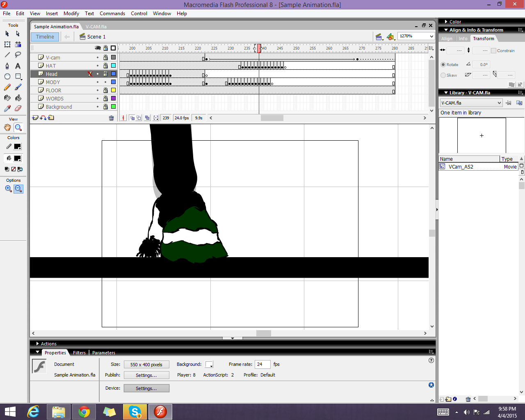The height and width of the screenshot is (420, 525).
Task: Lock the MODY layer
Action: [x=105, y=82]
